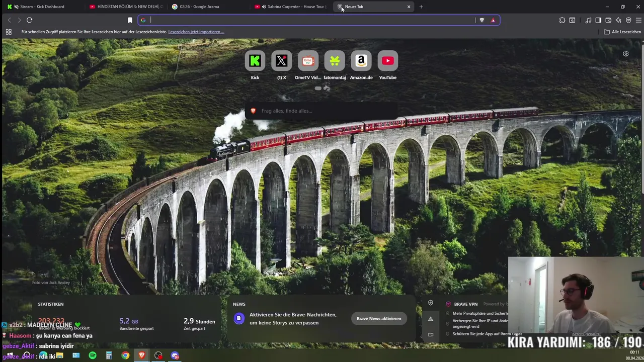Open Spotify from the taskbar
This screenshot has width=644, height=362.
[93, 355]
